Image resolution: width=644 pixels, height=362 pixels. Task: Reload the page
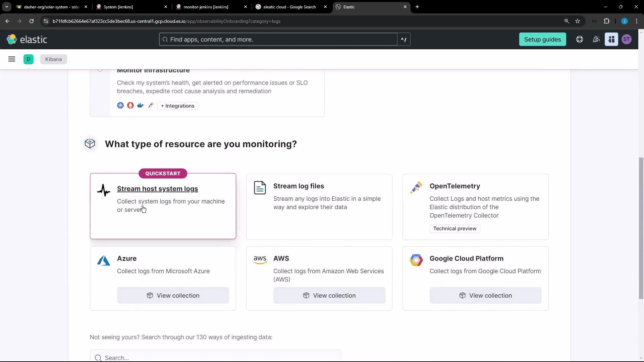pos(32,21)
